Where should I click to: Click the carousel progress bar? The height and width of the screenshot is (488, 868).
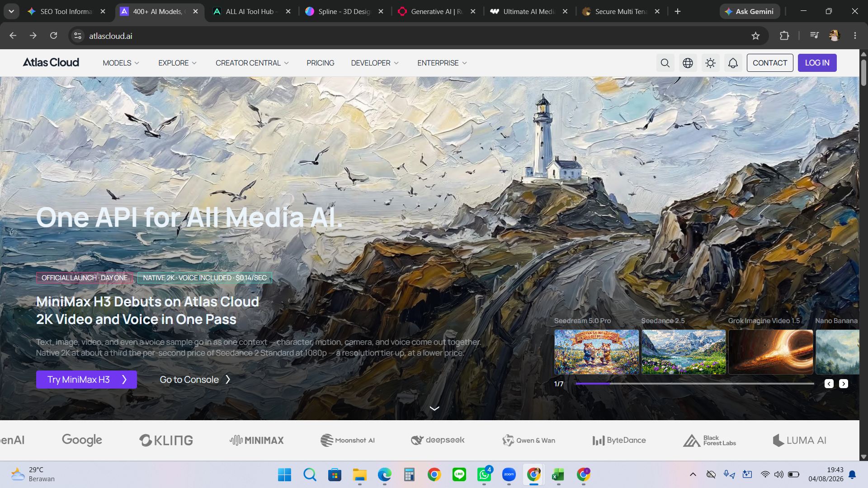(694, 384)
